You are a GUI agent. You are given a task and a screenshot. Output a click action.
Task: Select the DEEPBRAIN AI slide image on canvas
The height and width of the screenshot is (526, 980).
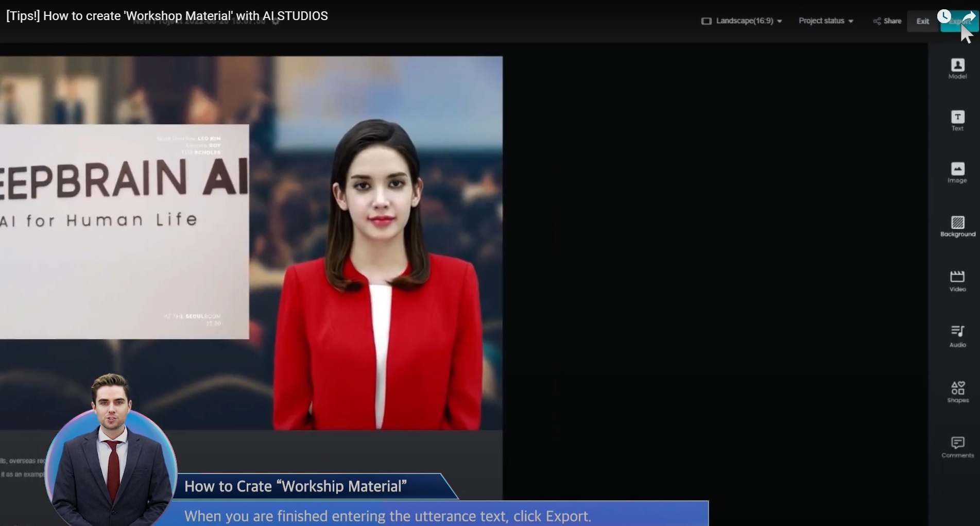click(x=124, y=231)
